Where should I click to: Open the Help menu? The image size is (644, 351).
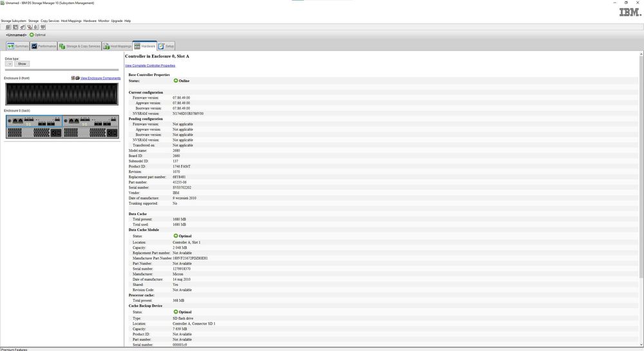pyautogui.click(x=128, y=21)
